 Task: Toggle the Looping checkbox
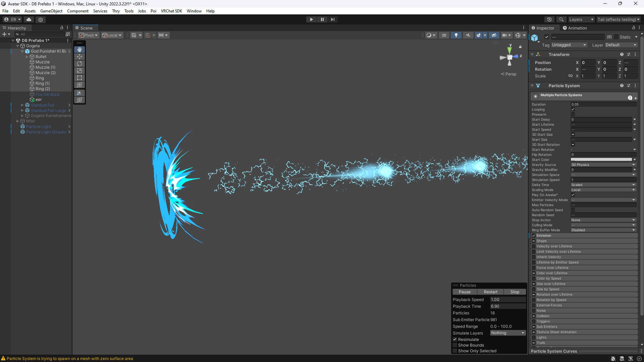tap(573, 109)
